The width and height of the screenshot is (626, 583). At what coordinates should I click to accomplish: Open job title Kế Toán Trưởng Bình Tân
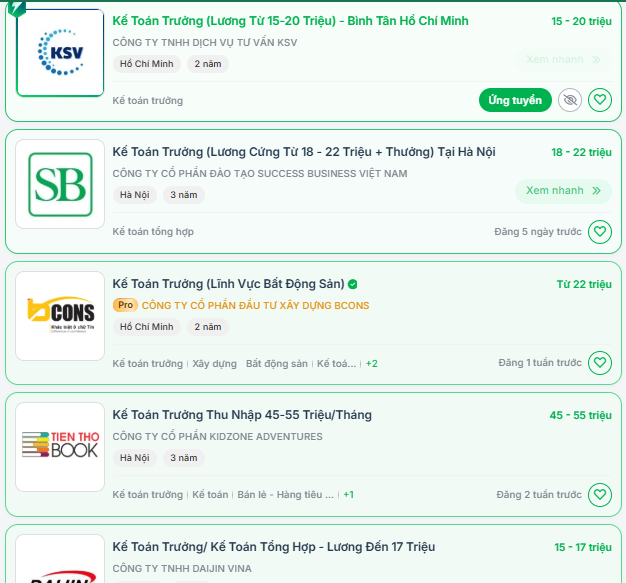290,21
